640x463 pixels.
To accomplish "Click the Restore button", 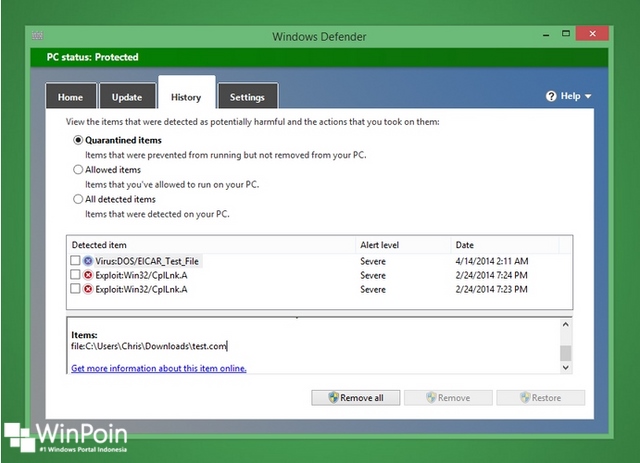I will 540,398.
